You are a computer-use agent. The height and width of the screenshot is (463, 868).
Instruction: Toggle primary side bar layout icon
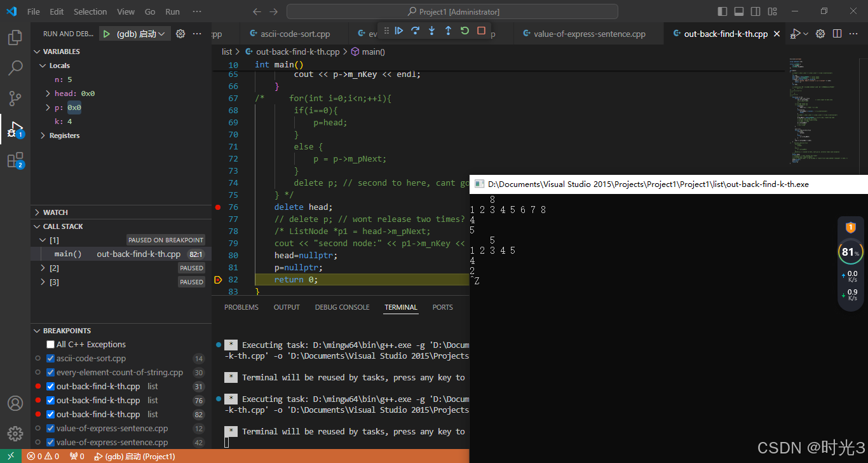coord(722,11)
